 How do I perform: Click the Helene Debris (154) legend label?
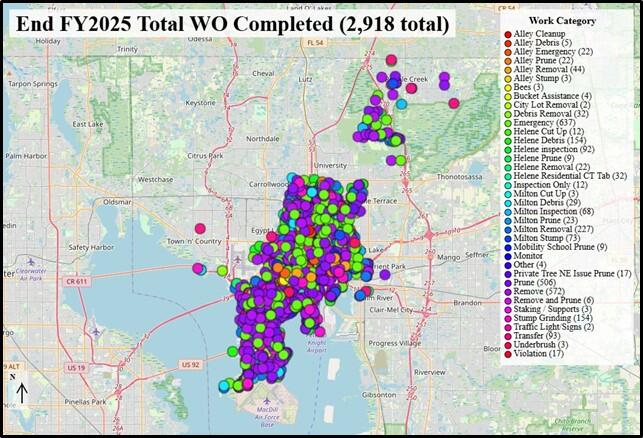click(x=550, y=141)
